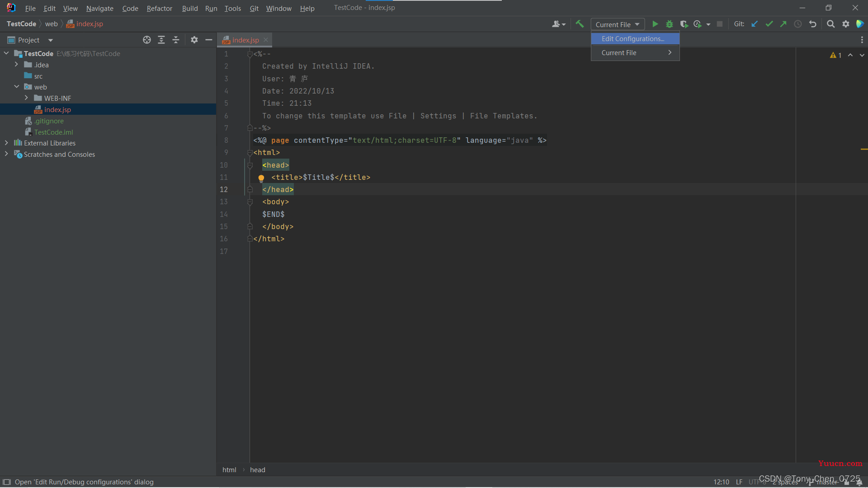This screenshot has height=488, width=868.
Task: Click lightbulb intention icon on line 11
Action: coord(261,178)
